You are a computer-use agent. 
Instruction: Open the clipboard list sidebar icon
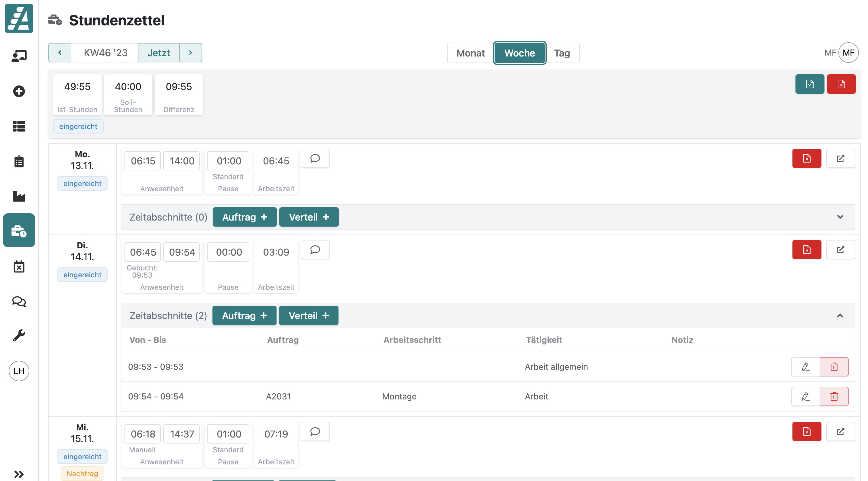pyautogui.click(x=19, y=161)
